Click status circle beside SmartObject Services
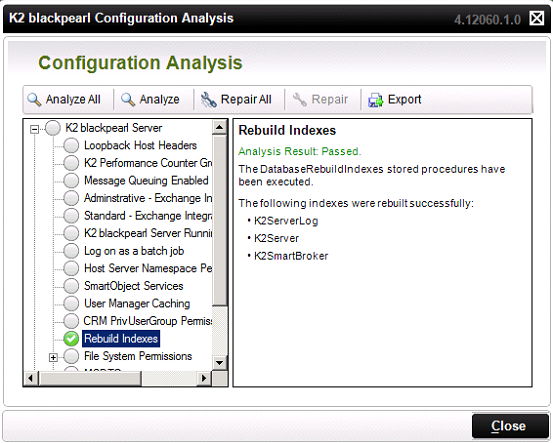Viewport: 553px width, 443px height. click(x=71, y=286)
